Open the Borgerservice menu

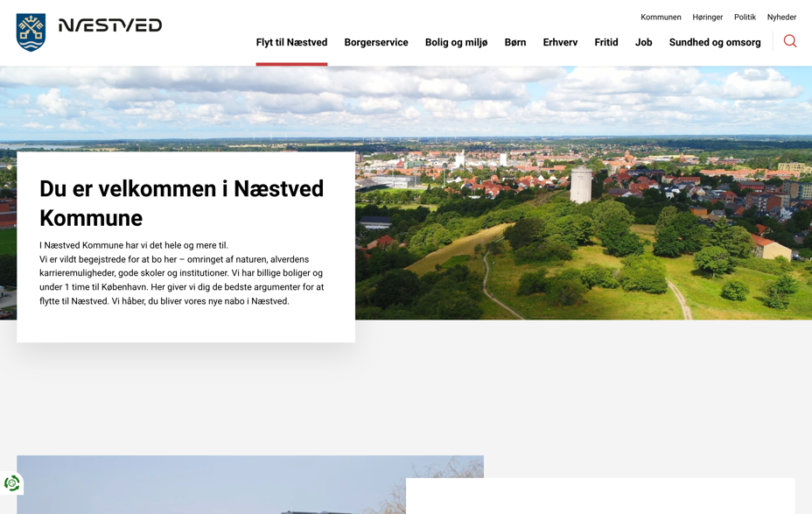[376, 42]
